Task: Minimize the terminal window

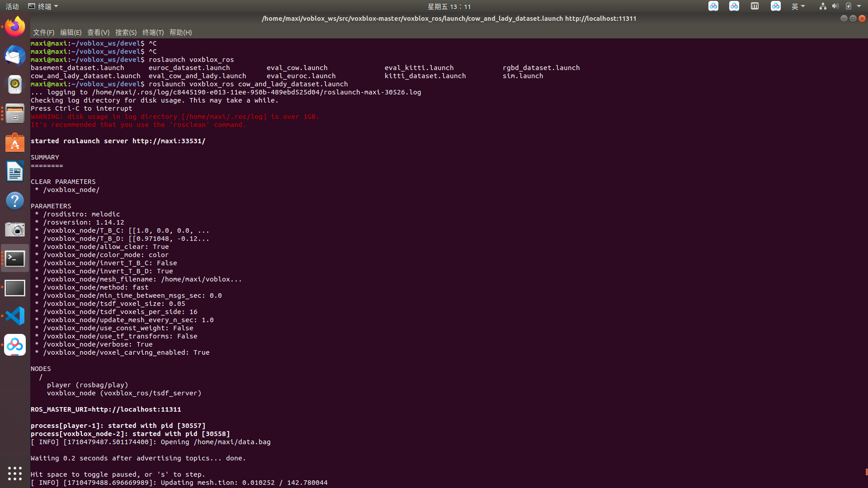Action: [x=844, y=19]
